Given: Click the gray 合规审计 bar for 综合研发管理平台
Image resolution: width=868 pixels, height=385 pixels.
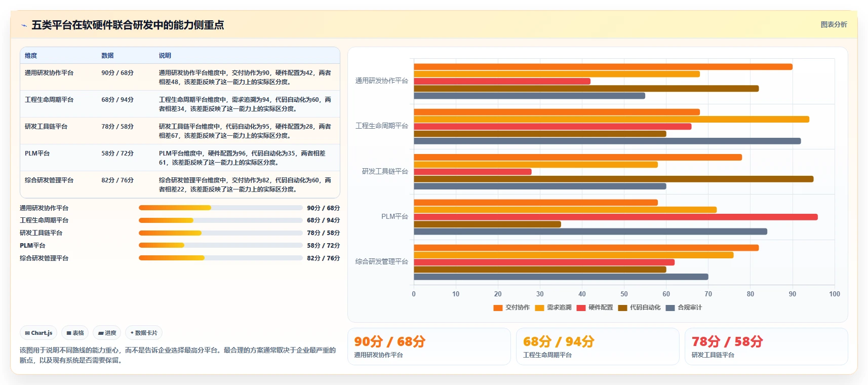Looking at the screenshot, I should click(x=561, y=277).
